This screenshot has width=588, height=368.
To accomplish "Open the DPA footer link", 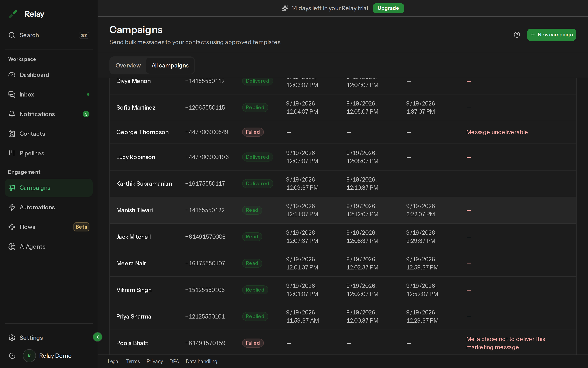I will tap(174, 361).
